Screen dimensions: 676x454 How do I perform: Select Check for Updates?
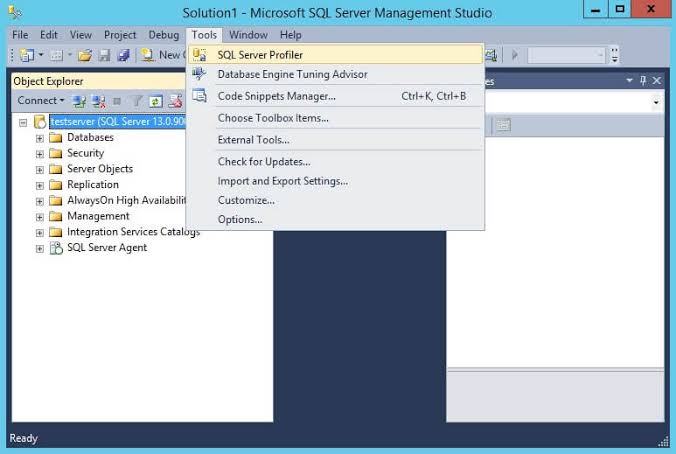pyautogui.click(x=335, y=162)
